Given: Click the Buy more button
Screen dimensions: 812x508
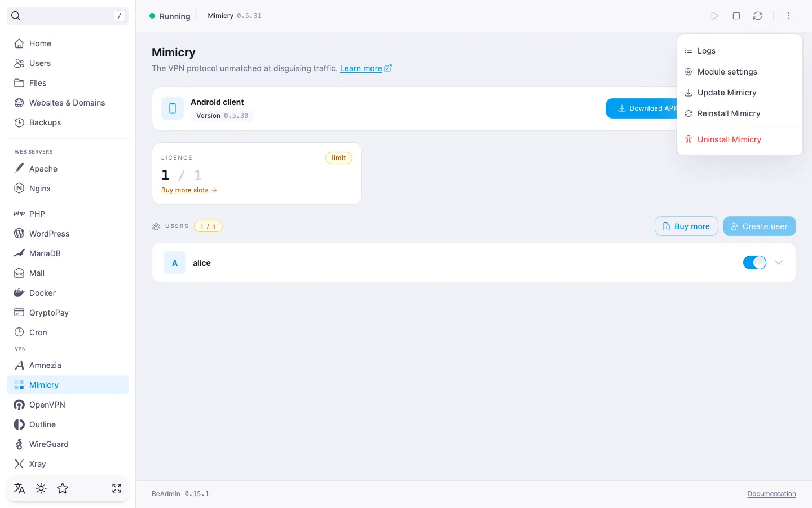Looking at the screenshot, I should pos(686,226).
